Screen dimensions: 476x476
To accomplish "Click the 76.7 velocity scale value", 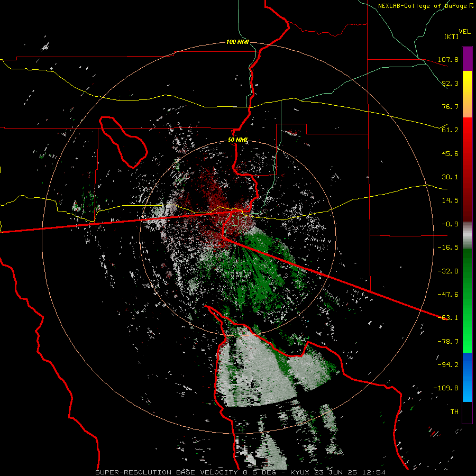I will click(450, 106).
